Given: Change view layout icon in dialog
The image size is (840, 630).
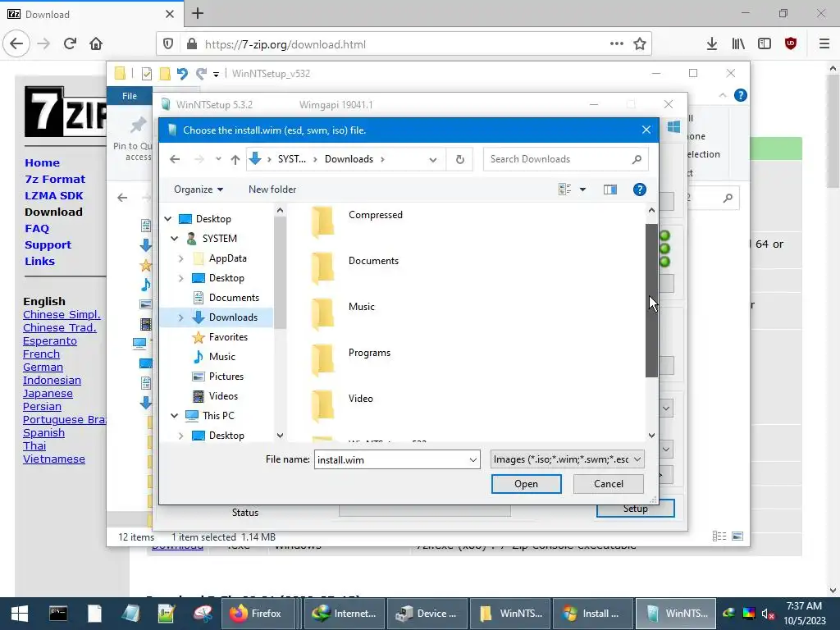Looking at the screenshot, I should (x=564, y=189).
